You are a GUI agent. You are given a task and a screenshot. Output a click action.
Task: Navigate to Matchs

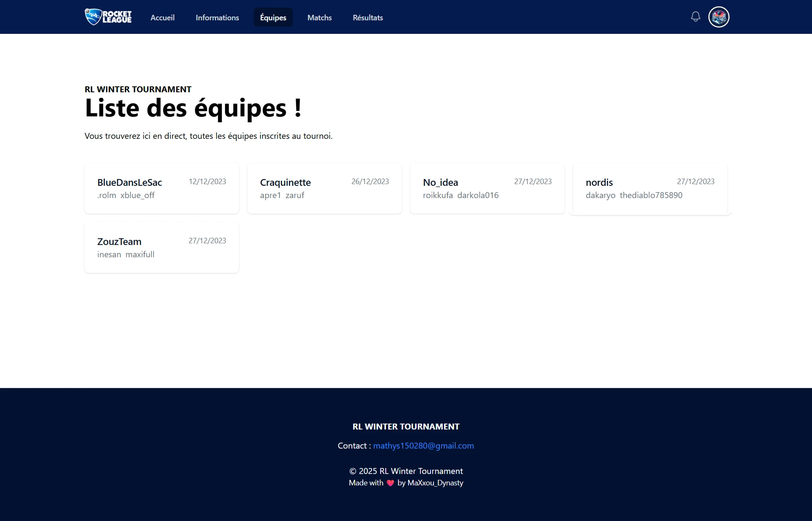pyautogui.click(x=319, y=17)
